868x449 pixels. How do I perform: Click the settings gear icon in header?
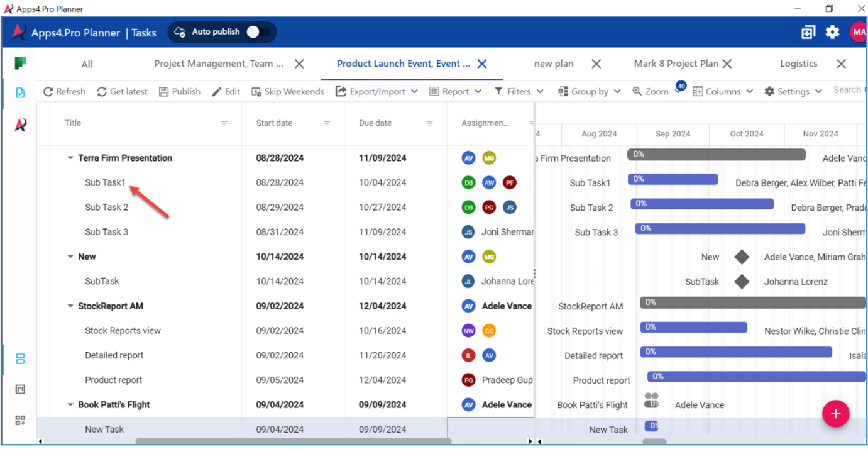point(832,32)
